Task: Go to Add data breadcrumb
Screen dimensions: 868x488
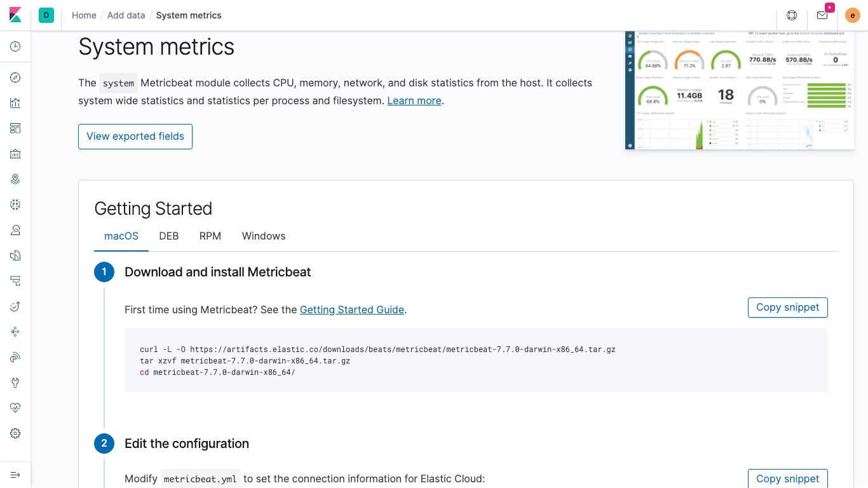Action: (x=126, y=15)
